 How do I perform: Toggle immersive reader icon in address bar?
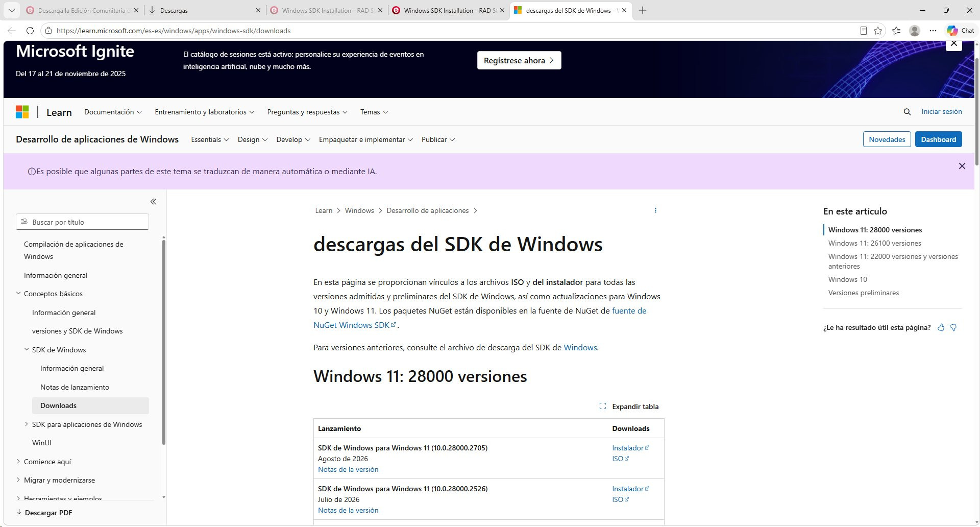tap(863, 31)
